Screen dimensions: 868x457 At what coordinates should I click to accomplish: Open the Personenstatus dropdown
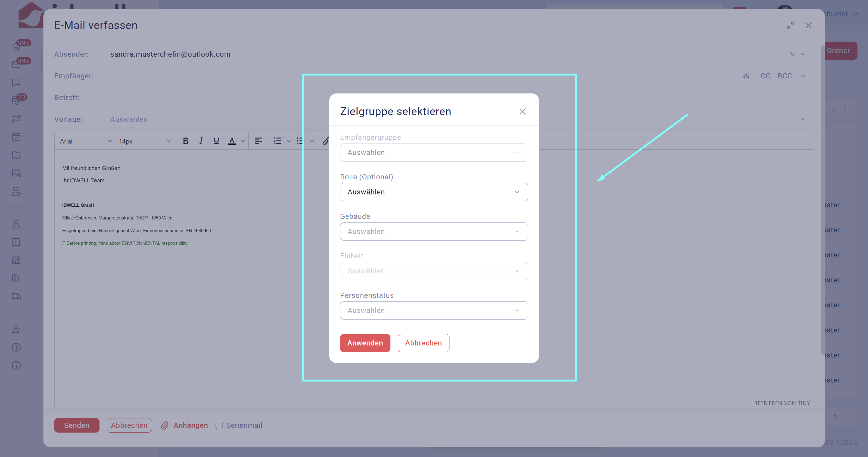click(x=434, y=310)
